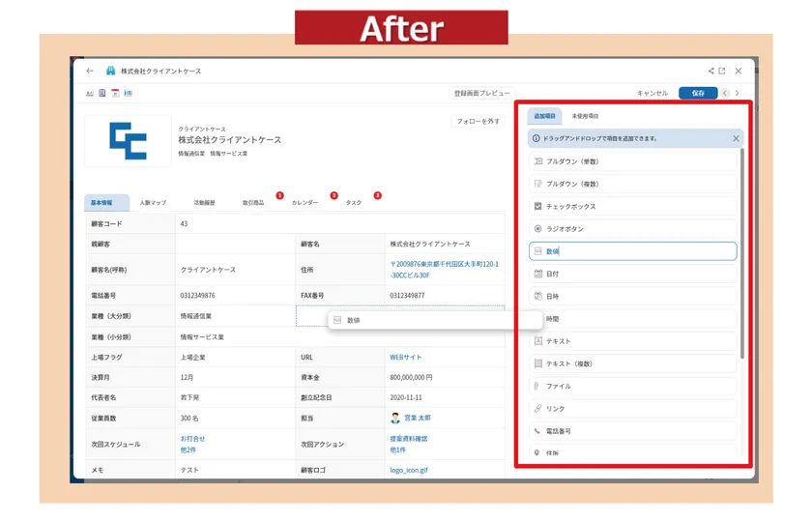Select the ラジオボタン field item
812x521 pixels.
click(633, 229)
